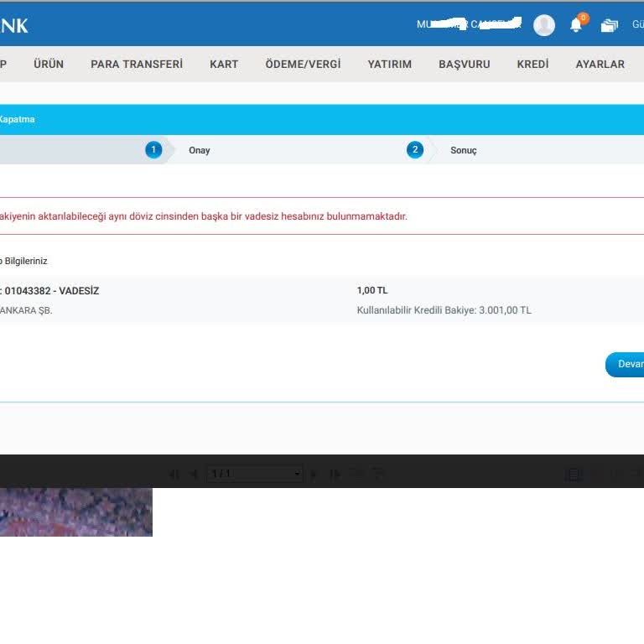Select the Onay step label

pos(200,150)
